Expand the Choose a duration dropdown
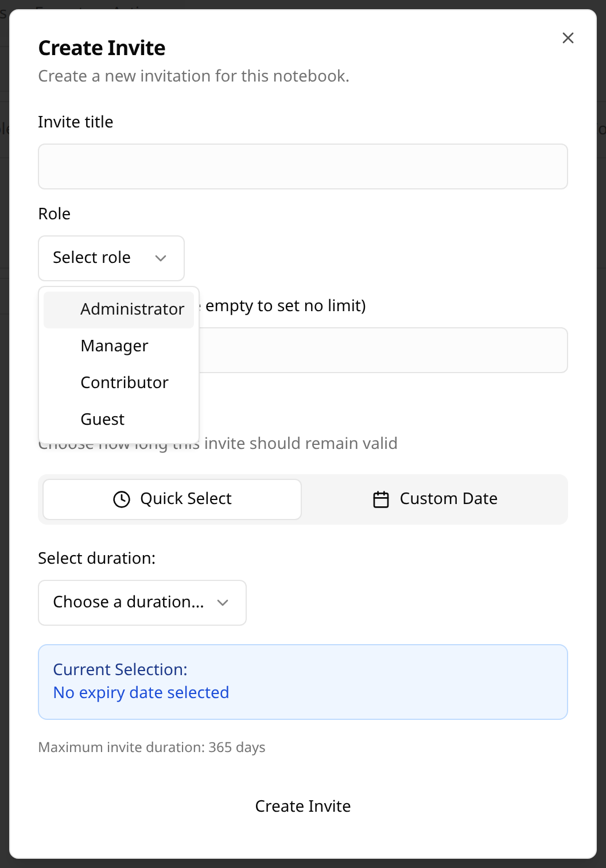Image resolution: width=606 pixels, height=868 pixels. pos(142,602)
